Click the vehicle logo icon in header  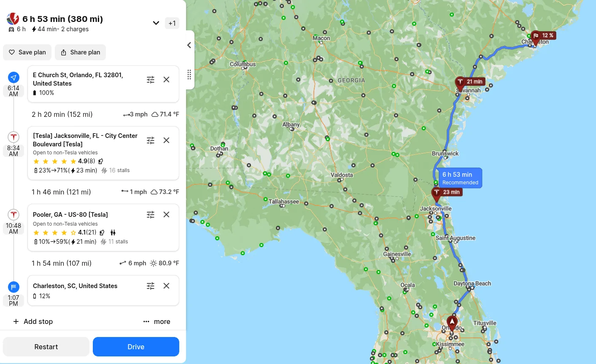point(13,19)
